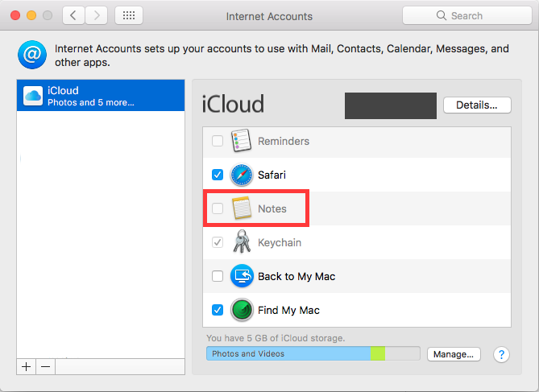The height and width of the screenshot is (392, 539).
Task: Select the iCloud account in sidebar
Action: [101, 96]
